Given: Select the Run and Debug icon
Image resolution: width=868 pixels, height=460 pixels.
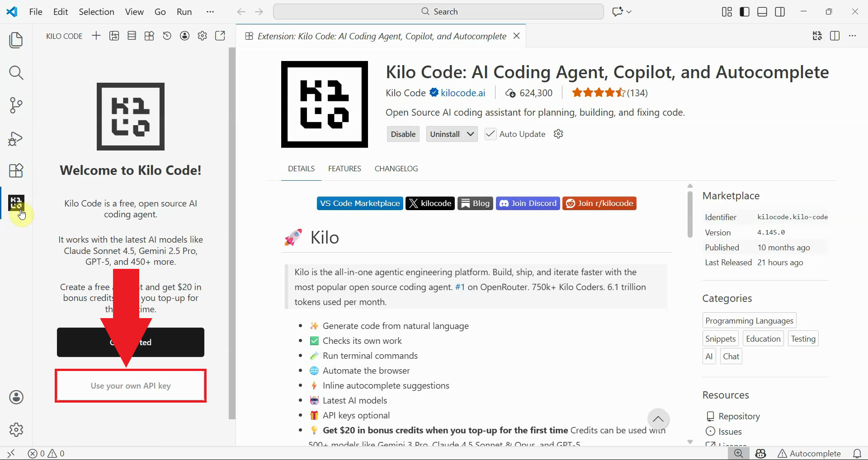Looking at the screenshot, I should pos(16,138).
